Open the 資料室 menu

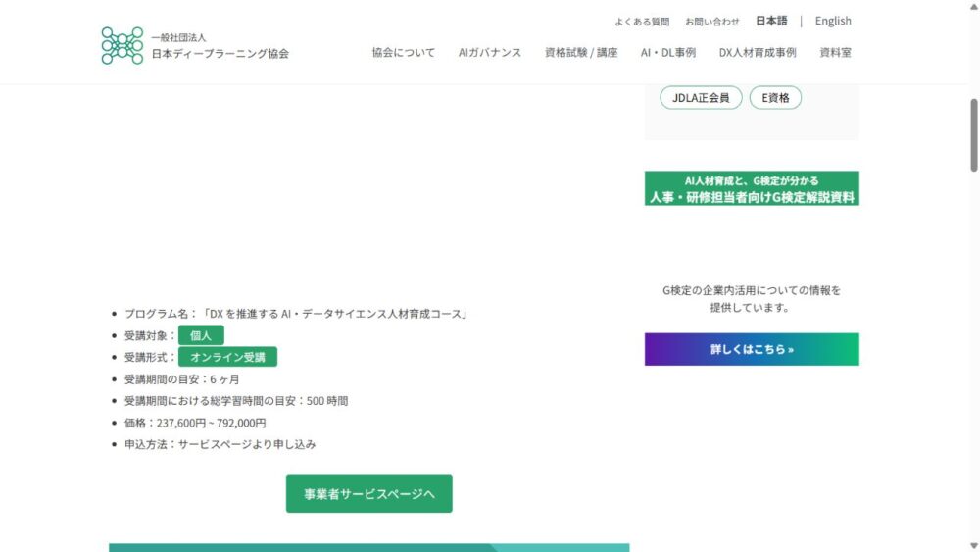coord(835,53)
